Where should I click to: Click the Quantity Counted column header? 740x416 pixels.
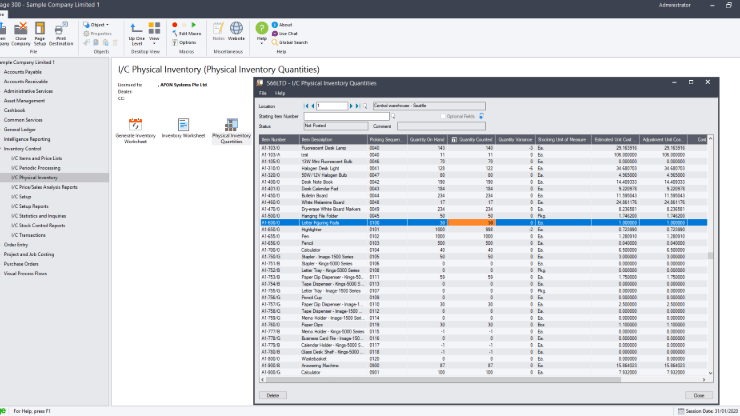pos(472,140)
